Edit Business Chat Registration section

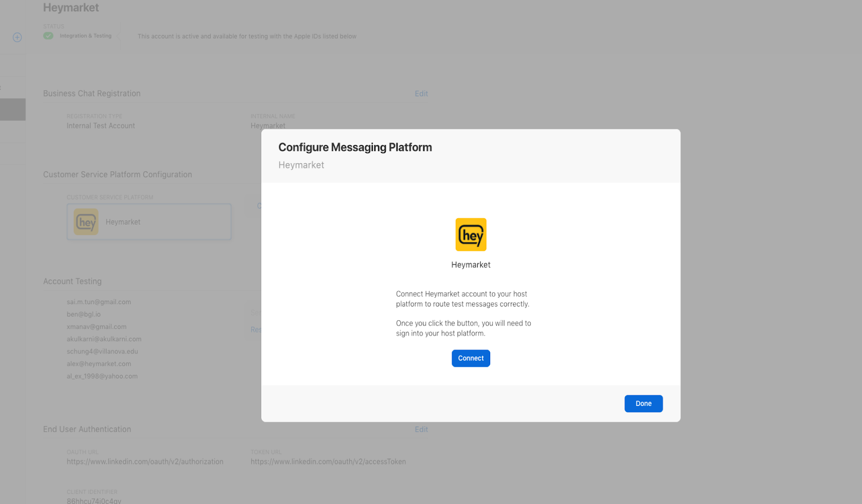pyautogui.click(x=421, y=94)
